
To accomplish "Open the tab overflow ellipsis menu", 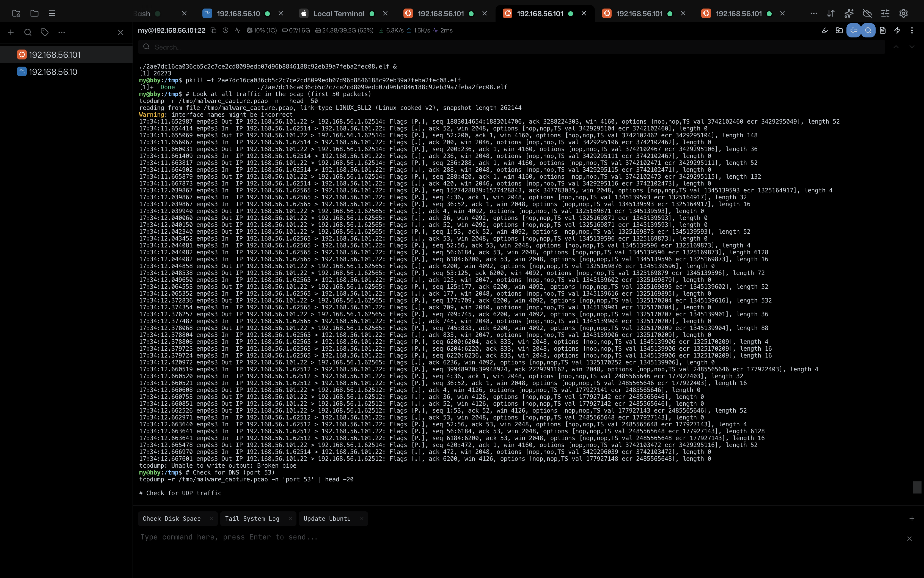I will click(814, 13).
